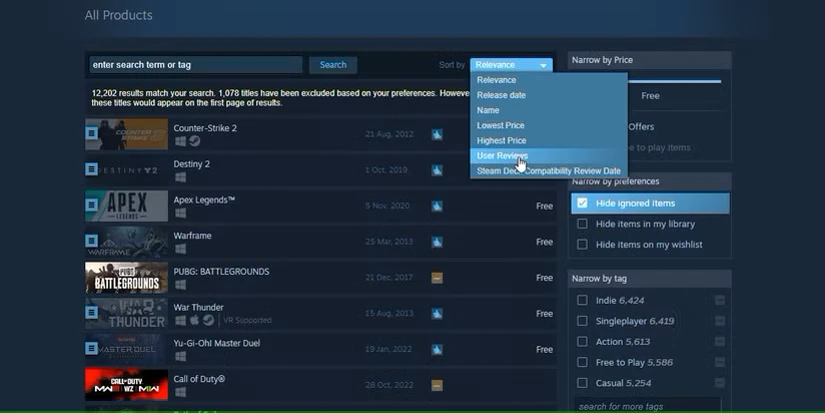Click Destiny 2 review score icon
The width and height of the screenshot is (825, 413).
(437, 170)
